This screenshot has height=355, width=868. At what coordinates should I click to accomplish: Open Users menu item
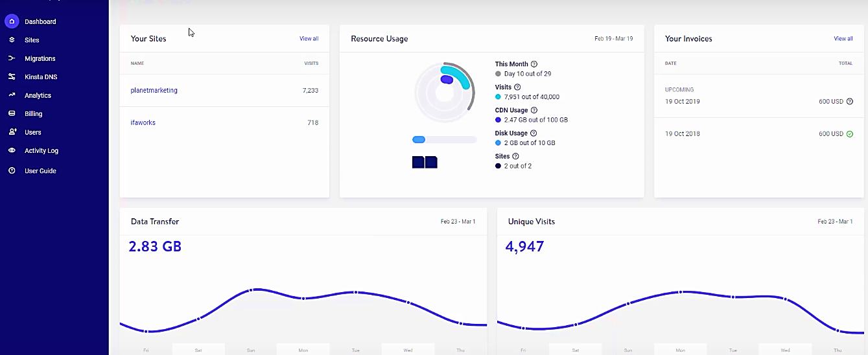click(x=33, y=132)
